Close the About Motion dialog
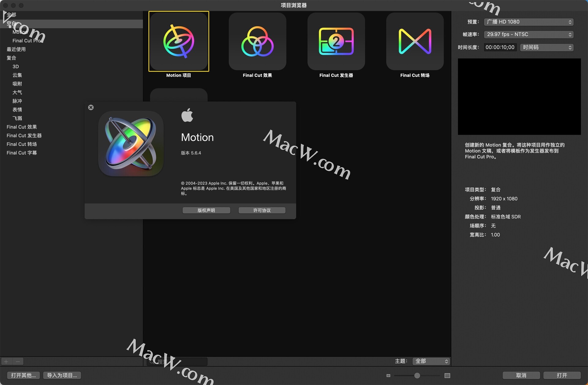Viewport: 588px width, 385px height. tap(91, 107)
